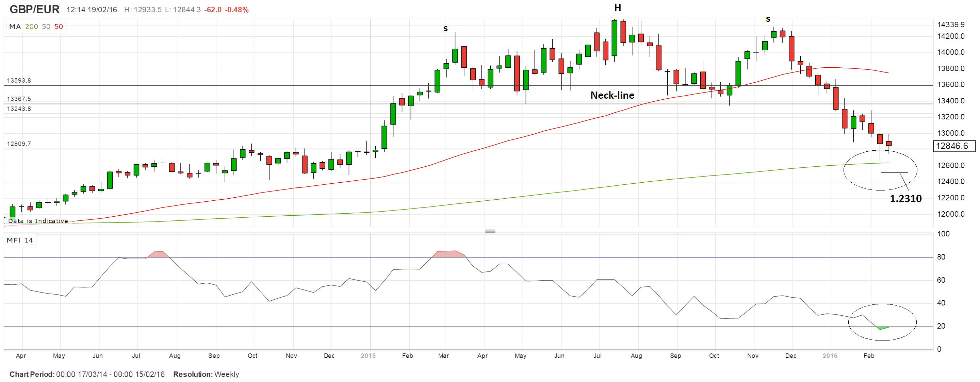Click the pane divider handle between charts

[490, 231]
